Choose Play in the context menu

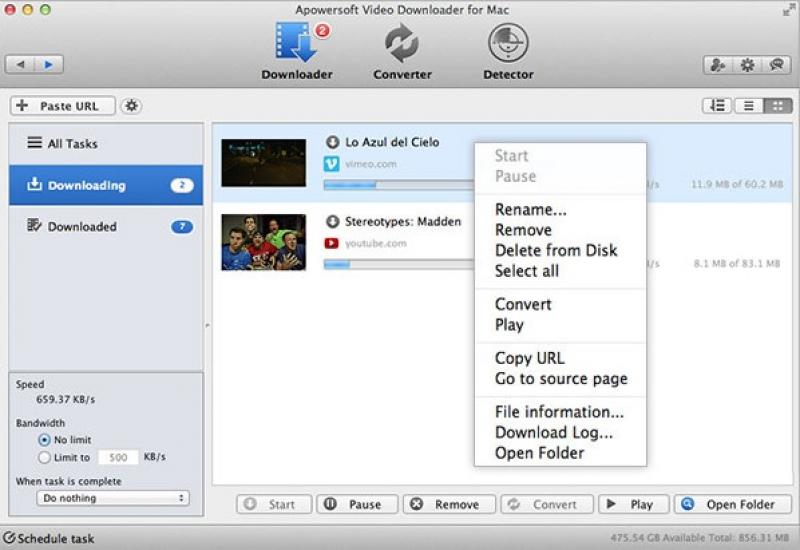tap(560, 324)
